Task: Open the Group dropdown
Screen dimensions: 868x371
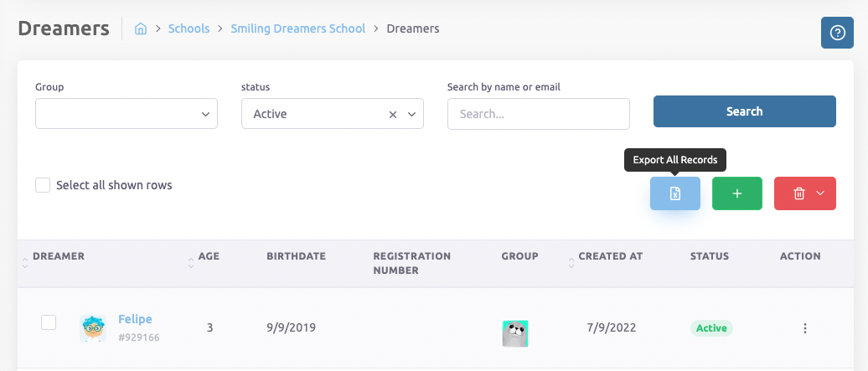Action: [x=126, y=114]
